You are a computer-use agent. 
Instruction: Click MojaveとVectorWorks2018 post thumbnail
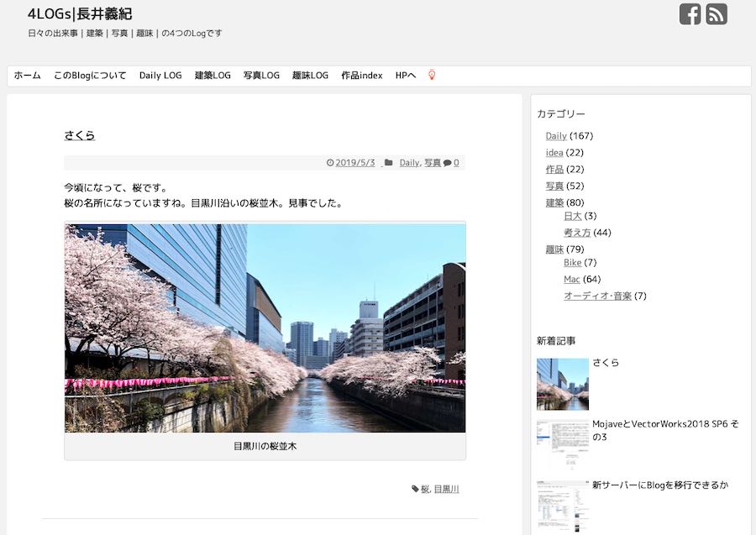pyautogui.click(x=563, y=445)
